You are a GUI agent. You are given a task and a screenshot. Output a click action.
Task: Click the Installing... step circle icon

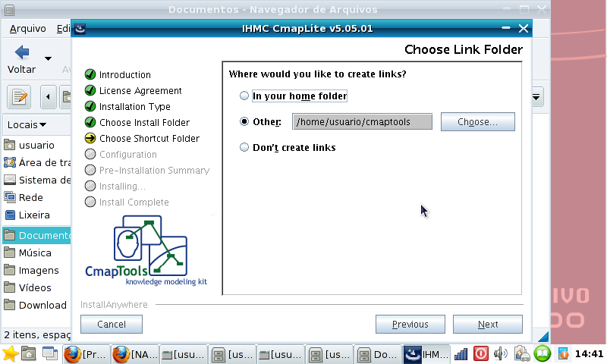[90, 186]
